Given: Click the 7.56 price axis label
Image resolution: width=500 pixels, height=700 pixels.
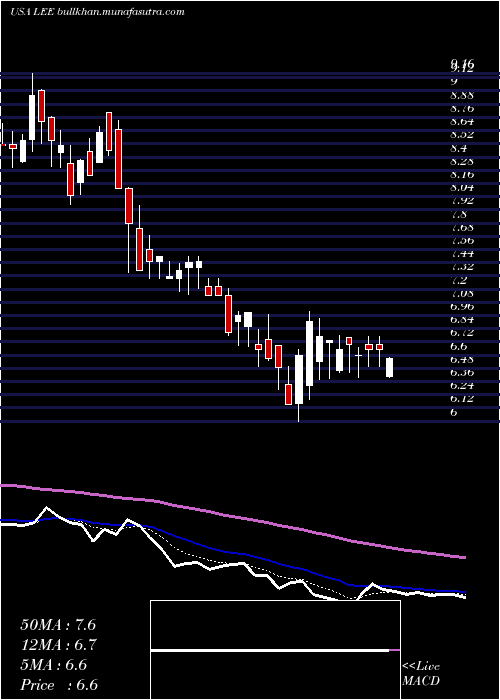Looking at the screenshot, I should point(462,240).
